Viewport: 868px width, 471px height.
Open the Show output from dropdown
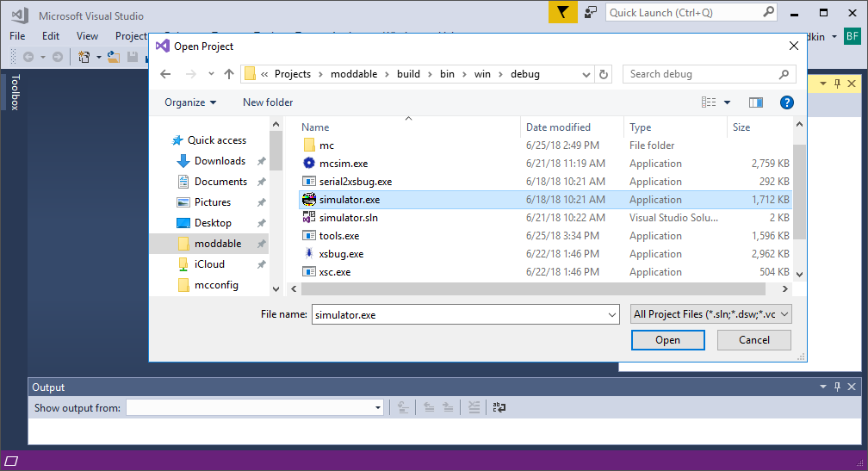[255, 408]
